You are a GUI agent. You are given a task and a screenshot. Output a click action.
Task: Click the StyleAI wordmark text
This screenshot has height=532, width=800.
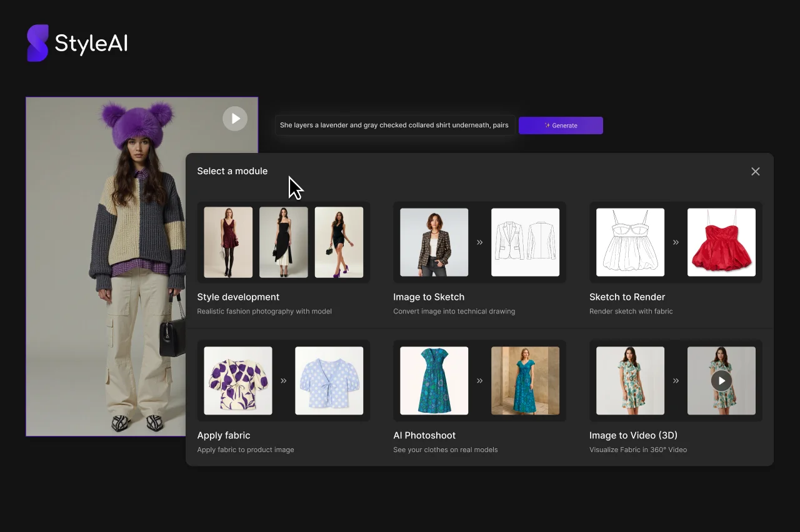pyautogui.click(x=91, y=44)
